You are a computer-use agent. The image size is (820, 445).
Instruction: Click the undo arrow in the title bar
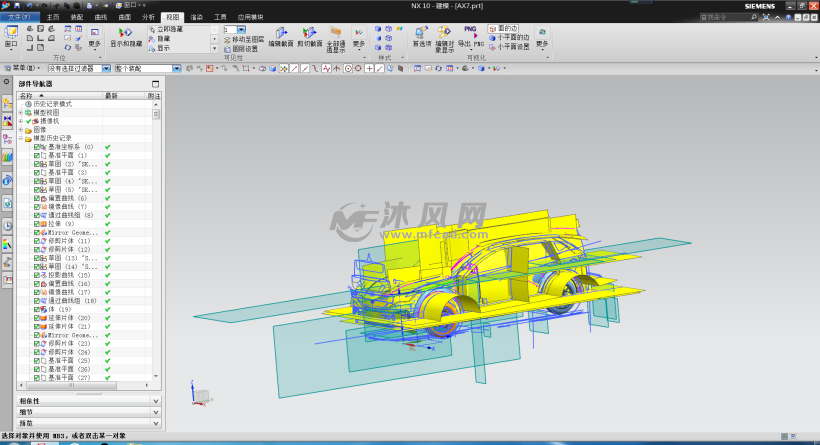[29, 5]
